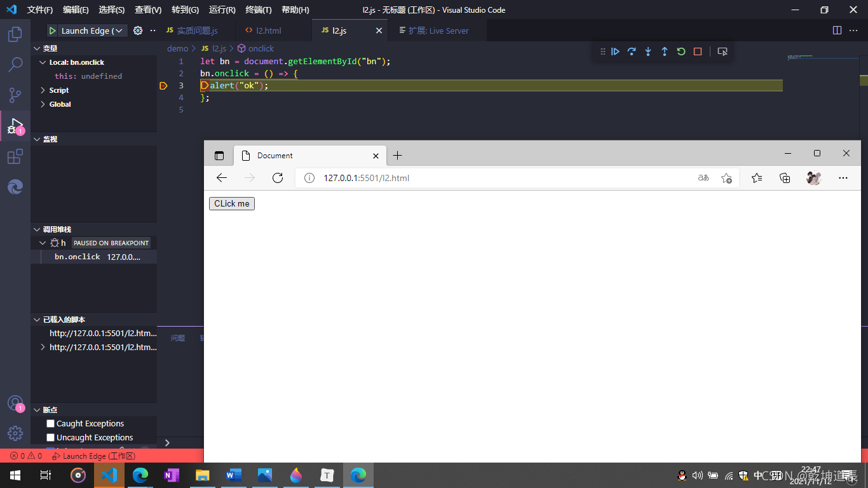Toggle the breakpoint on line 3
The width and height of the screenshot is (868, 488).
click(x=163, y=85)
